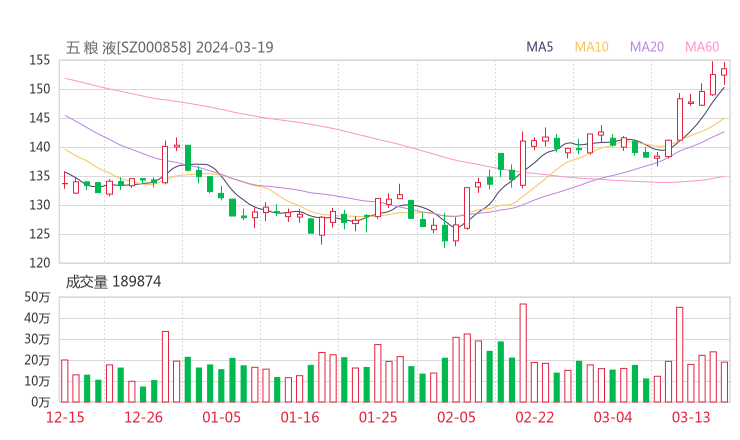This screenshot has width=740, height=440.
Task: Click the MA20 legend label
Action: click(x=647, y=47)
